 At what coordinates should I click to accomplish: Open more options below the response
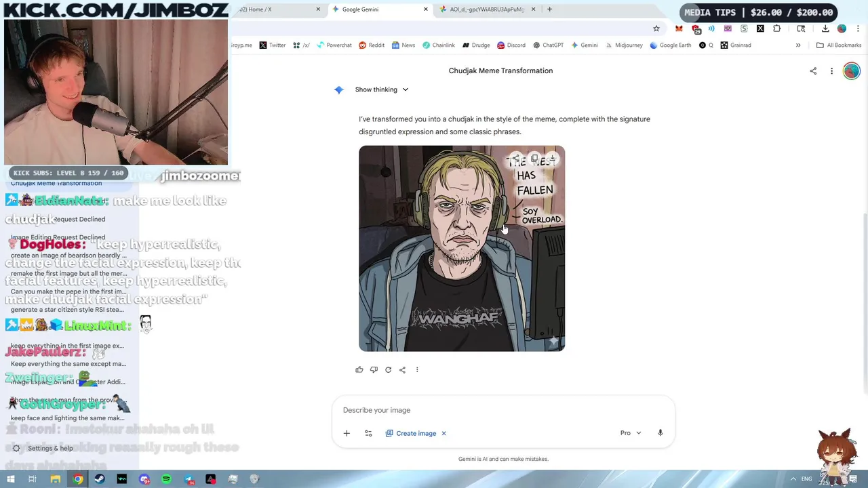(x=417, y=369)
